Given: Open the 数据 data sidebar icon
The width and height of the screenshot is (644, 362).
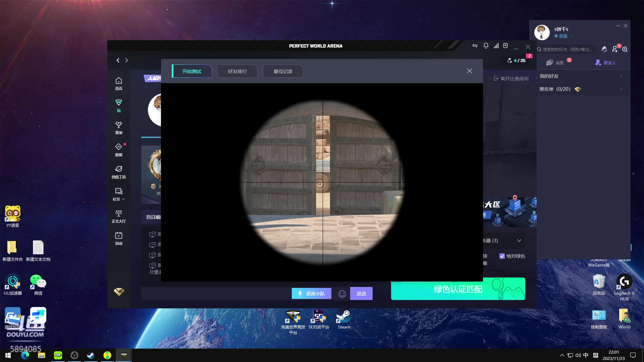Looking at the screenshot, I should [x=119, y=150].
